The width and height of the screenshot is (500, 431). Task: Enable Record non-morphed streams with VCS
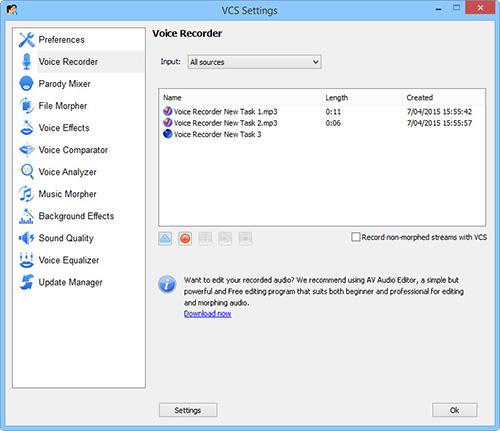point(356,237)
